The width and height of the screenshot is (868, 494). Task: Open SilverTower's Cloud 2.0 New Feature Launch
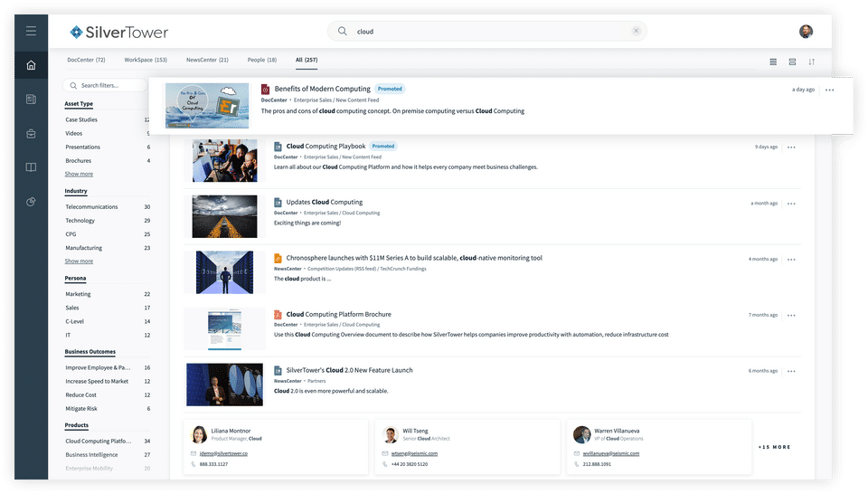[349, 370]
